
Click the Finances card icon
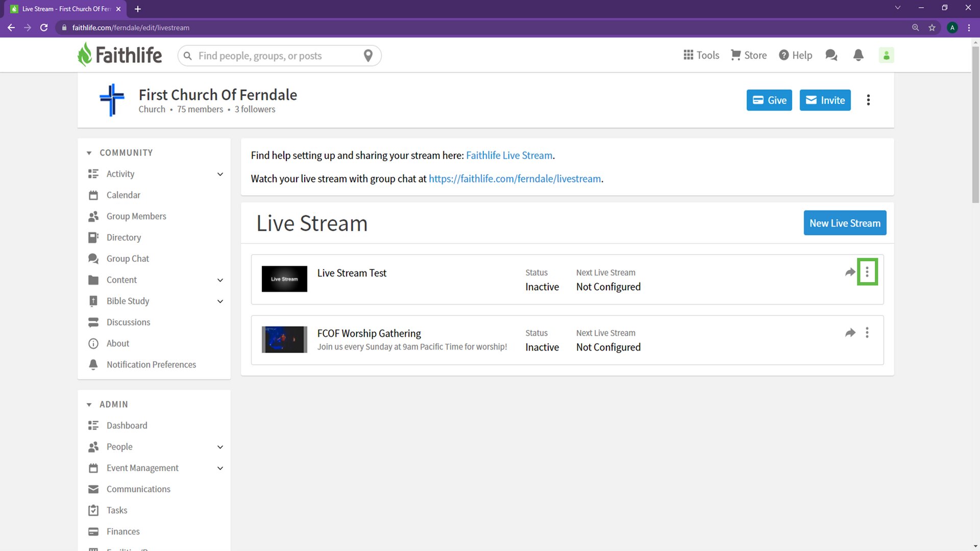pos(93,532)
